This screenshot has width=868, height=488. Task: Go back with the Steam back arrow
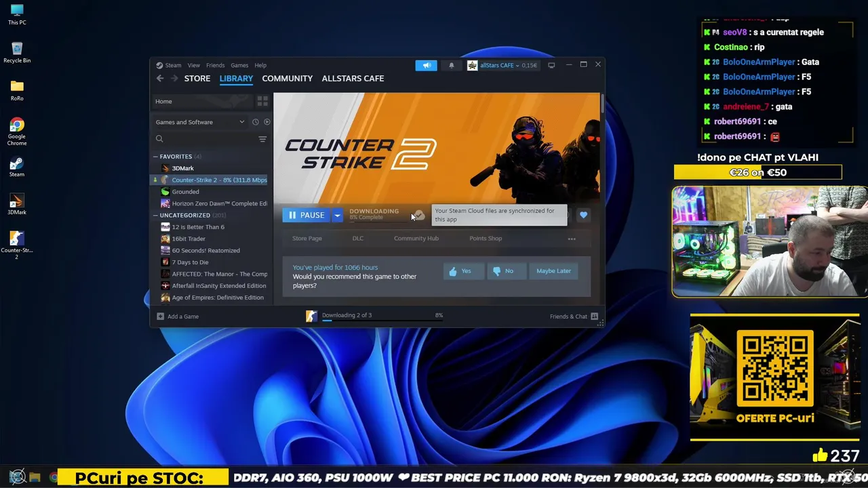click(160, 79)
